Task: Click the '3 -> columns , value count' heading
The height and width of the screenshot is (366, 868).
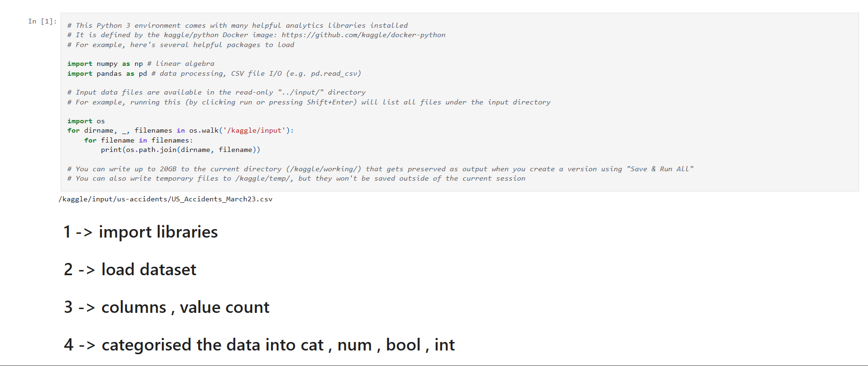Action: point(167,307)
